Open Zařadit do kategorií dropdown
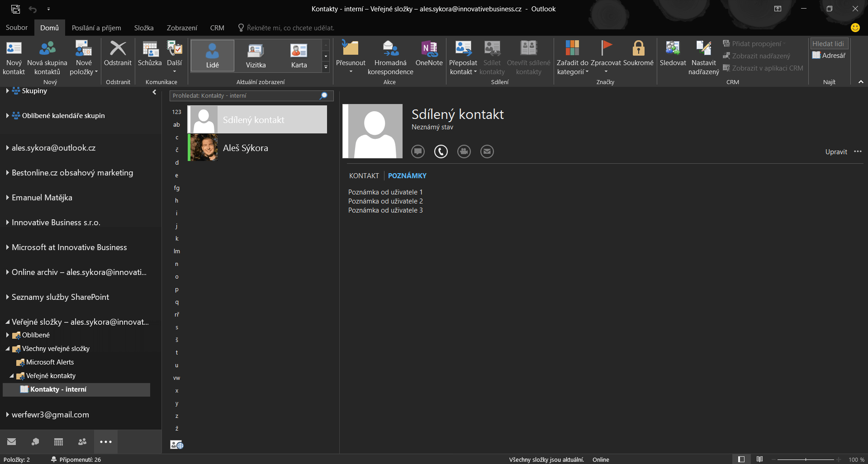 [573, 58]
